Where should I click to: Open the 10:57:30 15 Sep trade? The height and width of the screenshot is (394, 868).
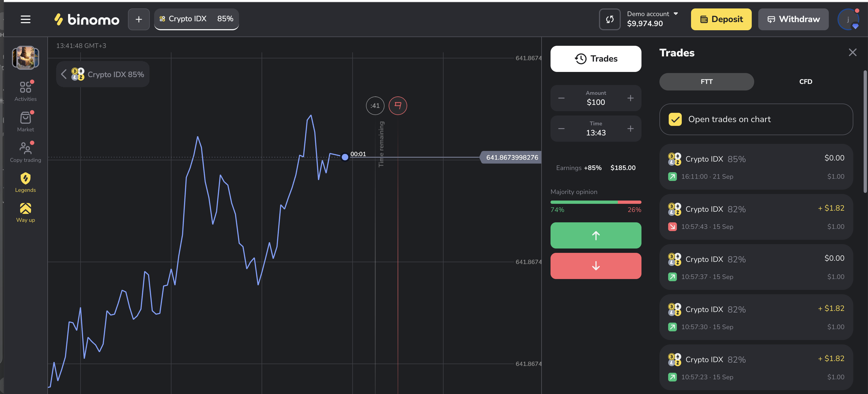[756, 317]
